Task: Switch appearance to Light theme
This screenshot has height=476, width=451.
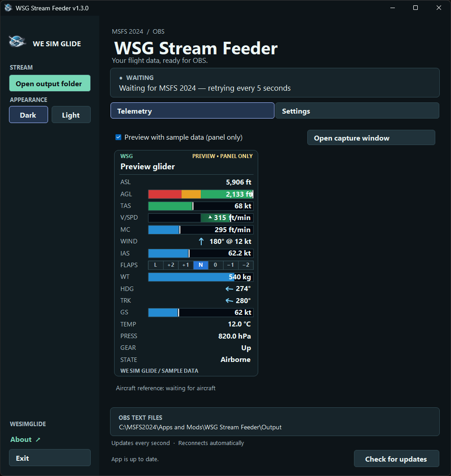Action: [x=71, y=115]
